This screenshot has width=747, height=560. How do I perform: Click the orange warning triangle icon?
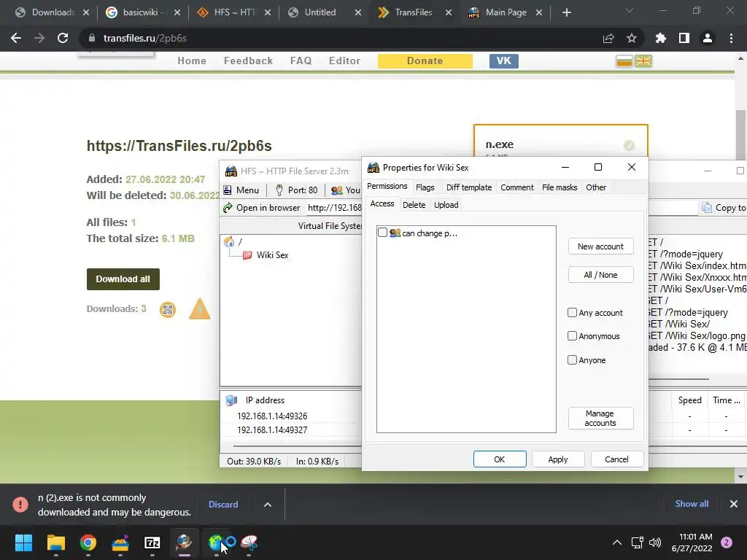tap(200, 309)
